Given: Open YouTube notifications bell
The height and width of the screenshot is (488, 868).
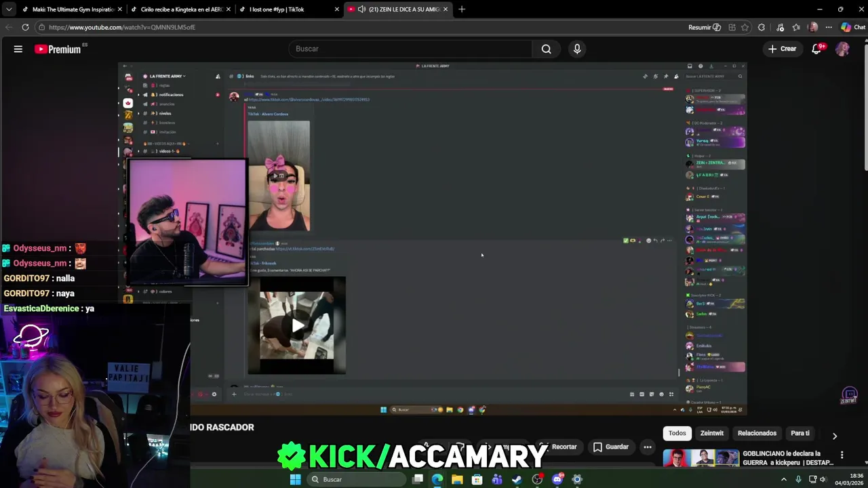Looking at the screenshot, I should pyautogui.click(x=816, y=49).
